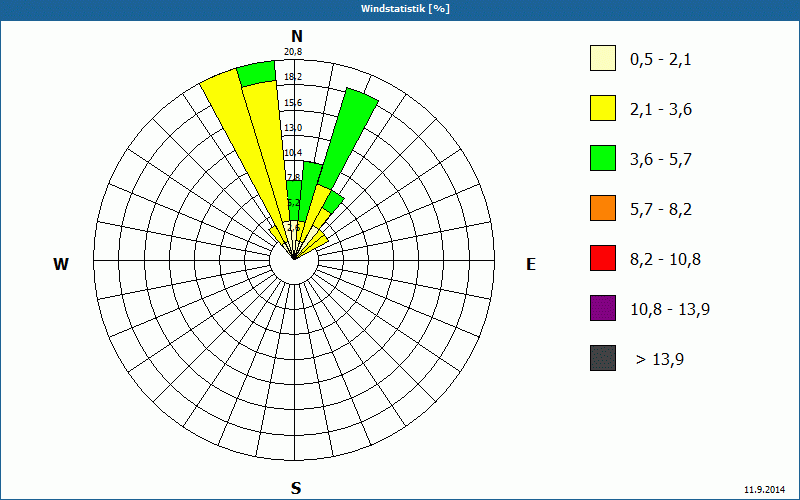Click the W compass label

tap(61, 264)
